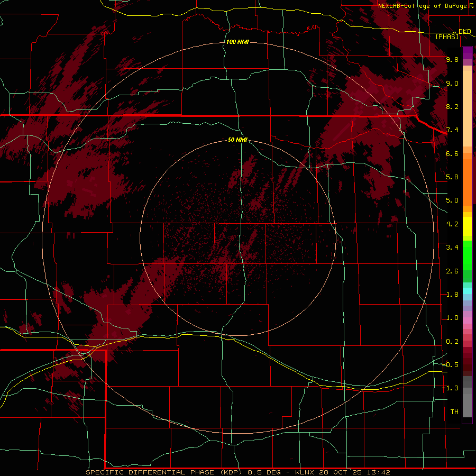Viewport: 476px width, 476px height.
Task: Click the 50 NMI range ring label
Action: (237, 140)
